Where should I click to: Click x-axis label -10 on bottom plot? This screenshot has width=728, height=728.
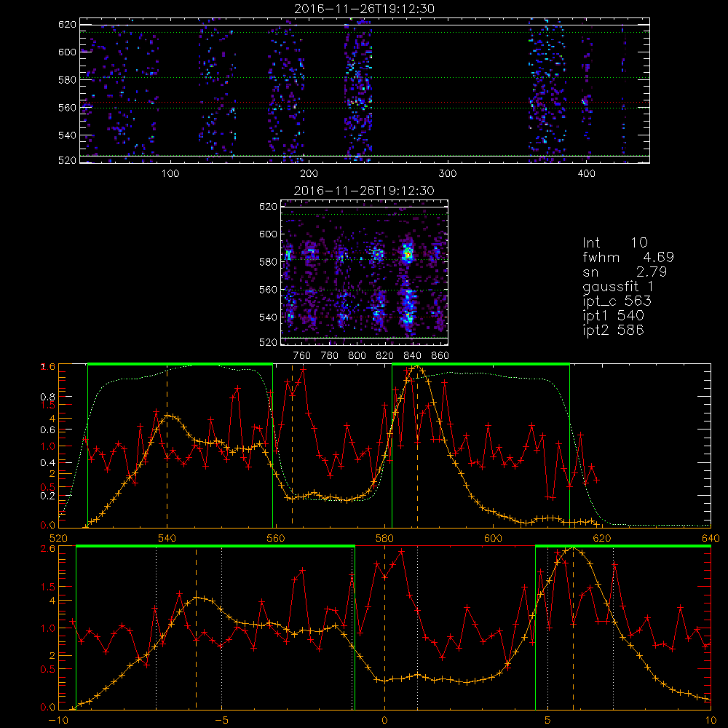[x=58, y=721]
